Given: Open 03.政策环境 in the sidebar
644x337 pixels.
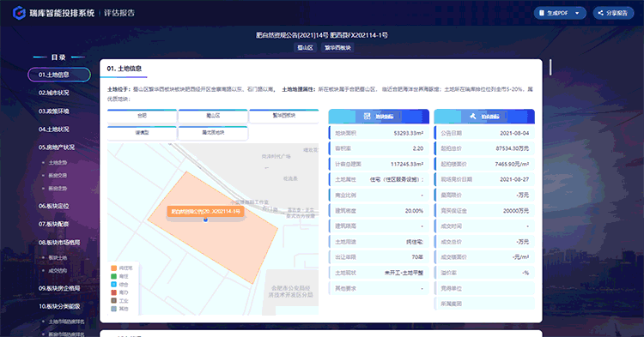Looking at the screenshot, I should [x=54, y=111].
